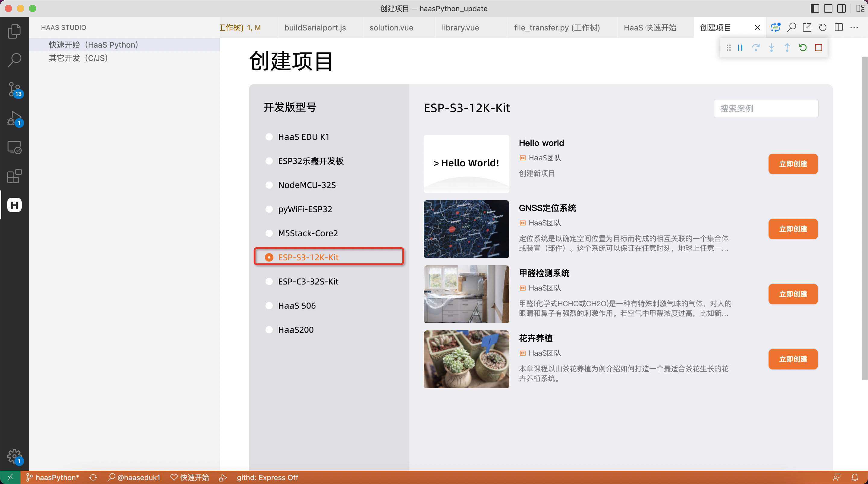The image size is (868, 484).
Task: Open the Run and Debug view
Action: click(14, 118)
